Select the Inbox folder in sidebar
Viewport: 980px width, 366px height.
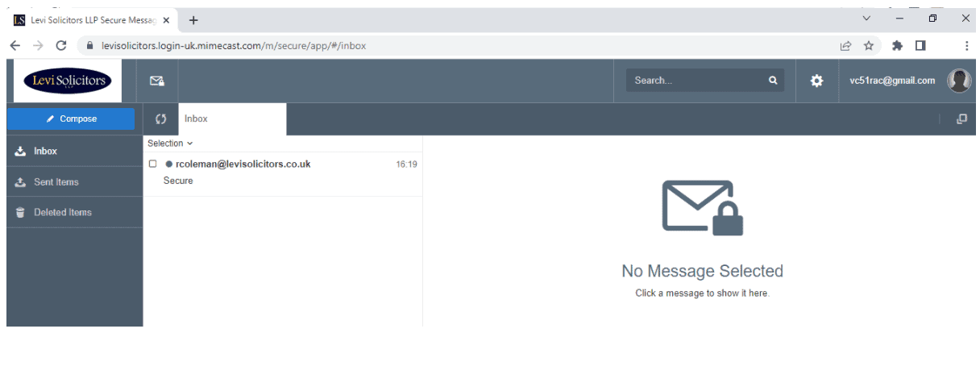45,152
